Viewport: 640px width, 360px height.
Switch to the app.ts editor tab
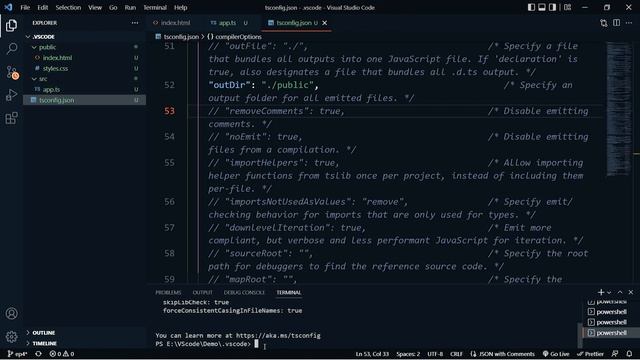pos(227,23)
